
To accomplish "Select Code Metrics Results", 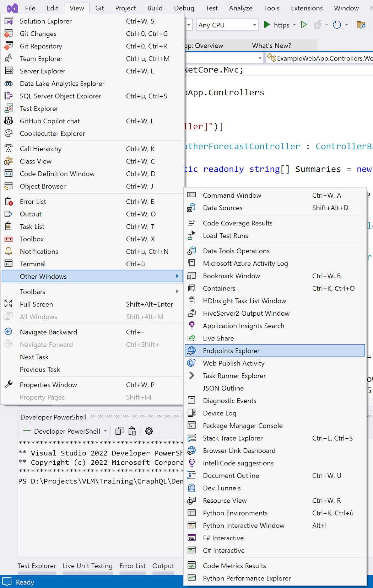I will [x=275, y=566].
